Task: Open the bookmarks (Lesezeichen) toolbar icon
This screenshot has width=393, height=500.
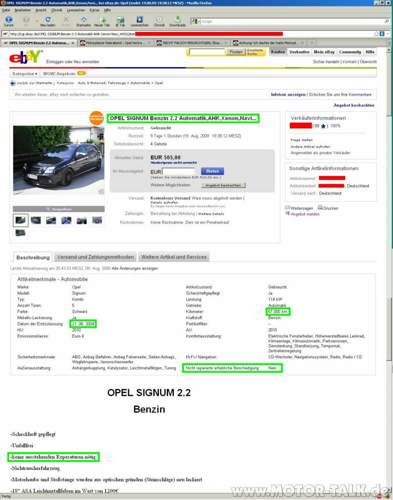Action: [140, 20]
